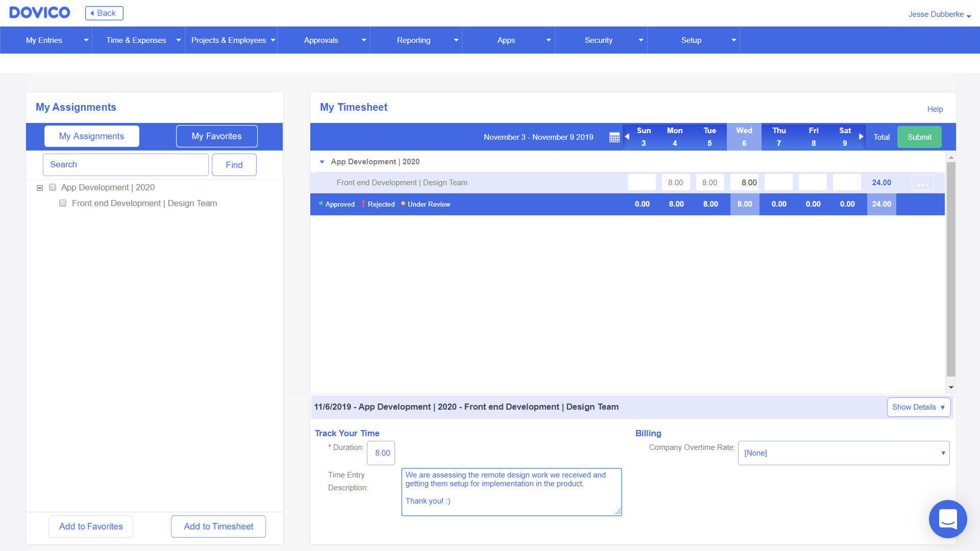Go to next week arrow
This screenshot has width=980, height=551.
click(861, 137)
